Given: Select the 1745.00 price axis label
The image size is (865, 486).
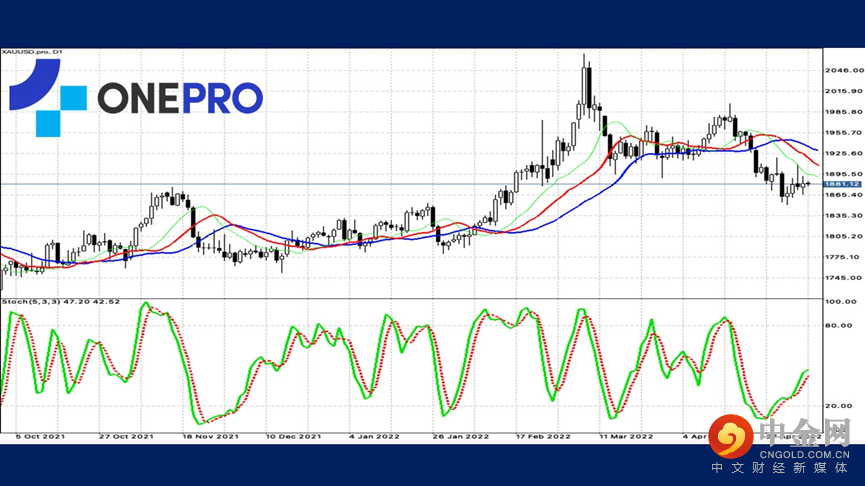Looking at the screenshot, I should click(x=844, y=278).
